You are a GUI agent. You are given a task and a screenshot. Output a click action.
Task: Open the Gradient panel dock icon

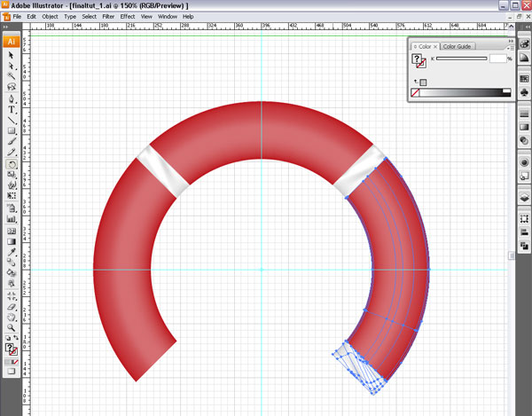coord(524,127)
